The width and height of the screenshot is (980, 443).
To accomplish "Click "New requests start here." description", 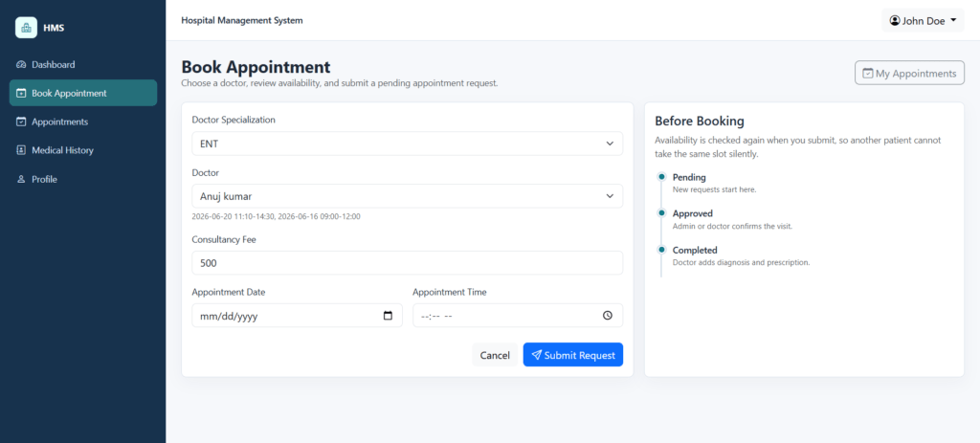I will coord(714,189).
